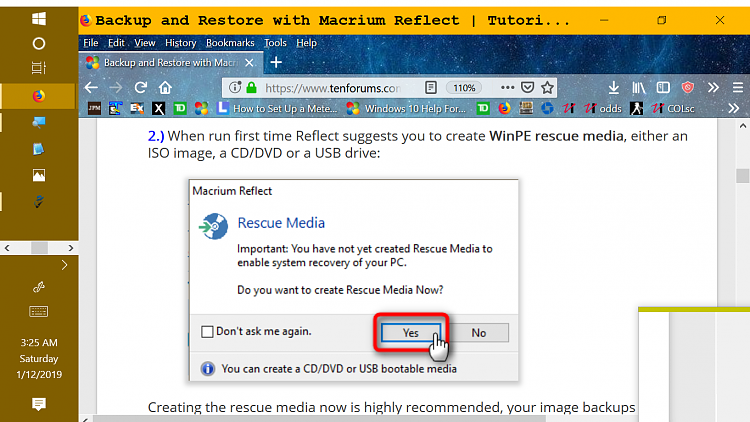Go to the Firefox home page
The image size is (750, 422).
click(165, 88)
